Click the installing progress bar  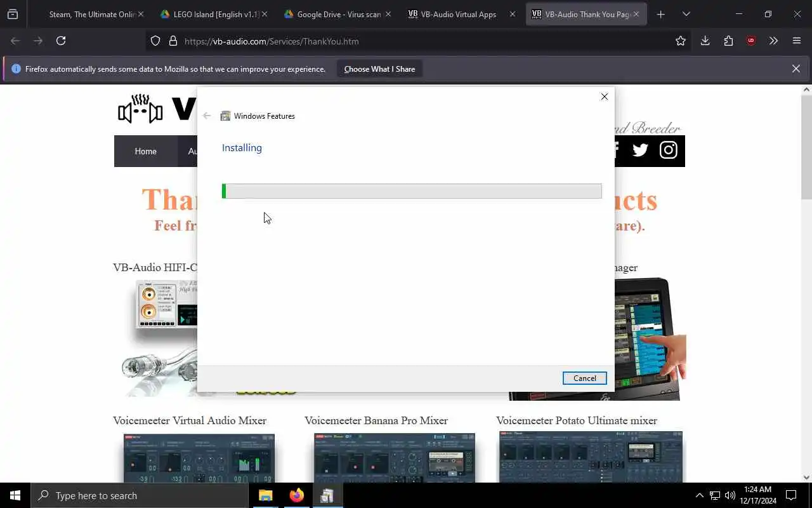coord(412,191)
